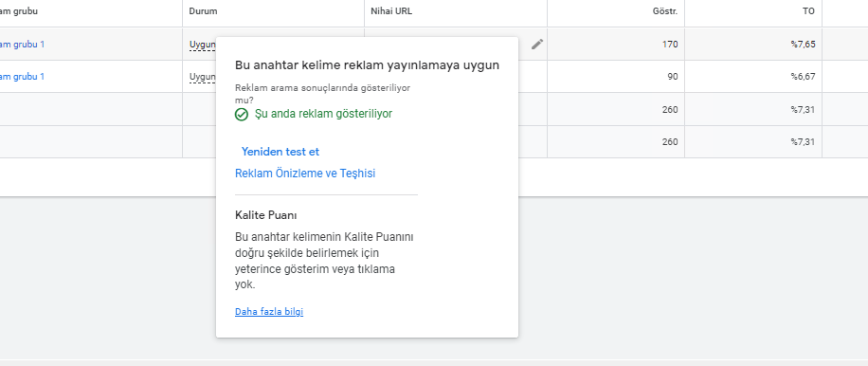Click the 'Yeniden test et' button
This screenshot has height=366, width=868.
(280, 152)
